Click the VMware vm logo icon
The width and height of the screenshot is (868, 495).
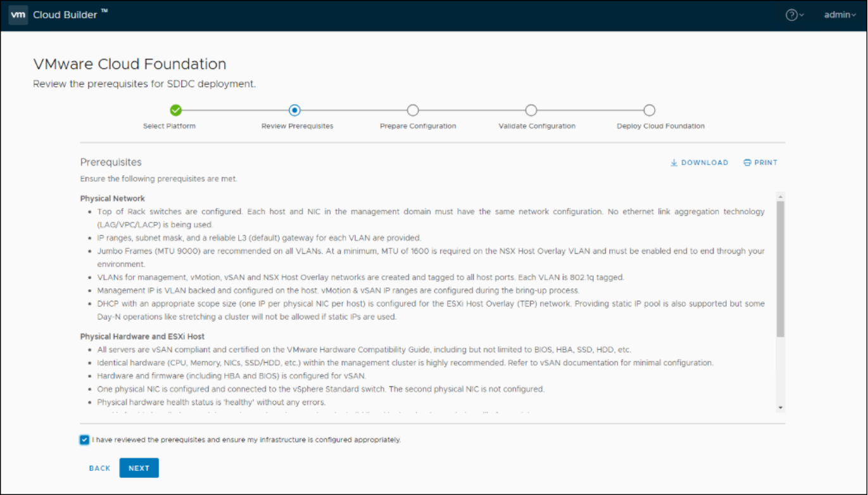coord(18,15)
